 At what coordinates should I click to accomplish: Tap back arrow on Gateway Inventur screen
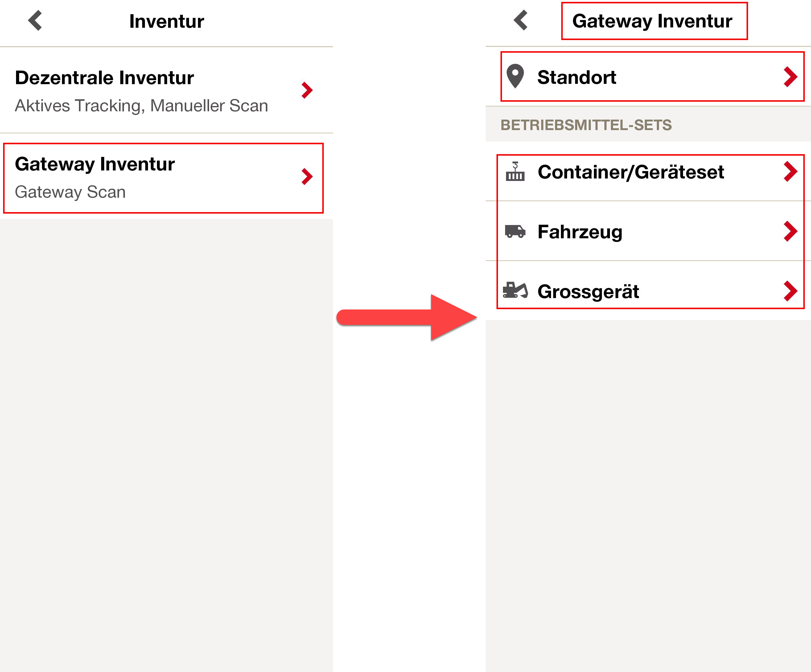click(x=521, y=20)
